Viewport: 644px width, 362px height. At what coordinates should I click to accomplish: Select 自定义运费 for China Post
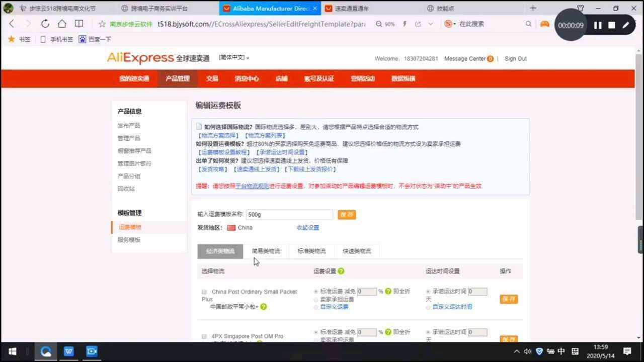tap(316, 307)
